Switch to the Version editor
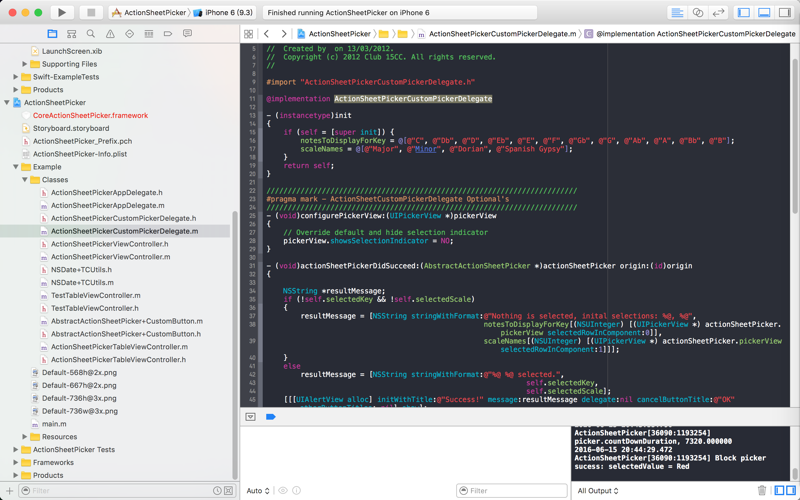The width and height of the screenshot is (800, 500). coord(718,13)
